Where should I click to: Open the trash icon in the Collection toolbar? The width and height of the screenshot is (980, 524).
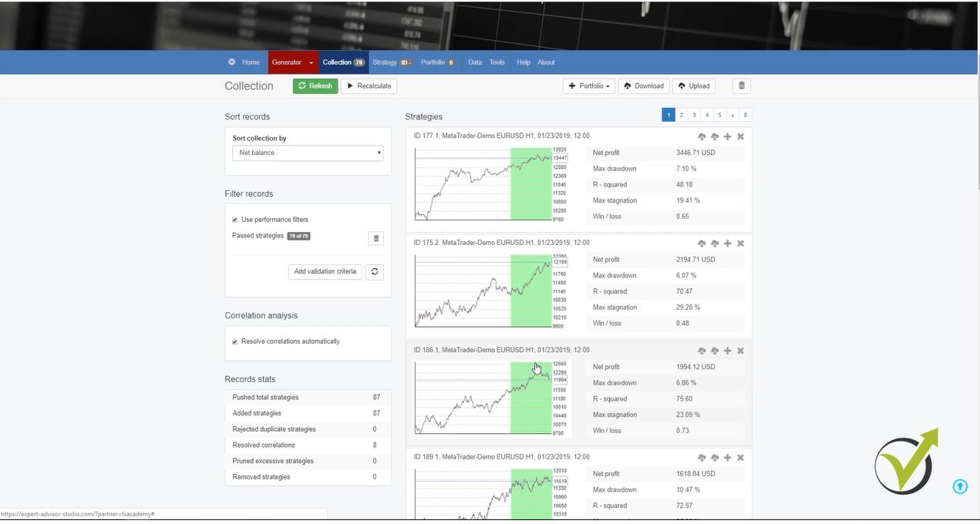pos(740,86)
